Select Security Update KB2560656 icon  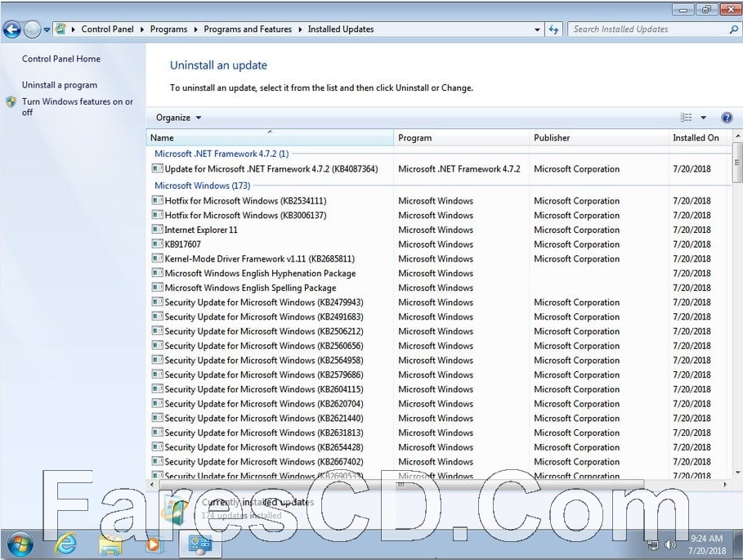point(157,345)
